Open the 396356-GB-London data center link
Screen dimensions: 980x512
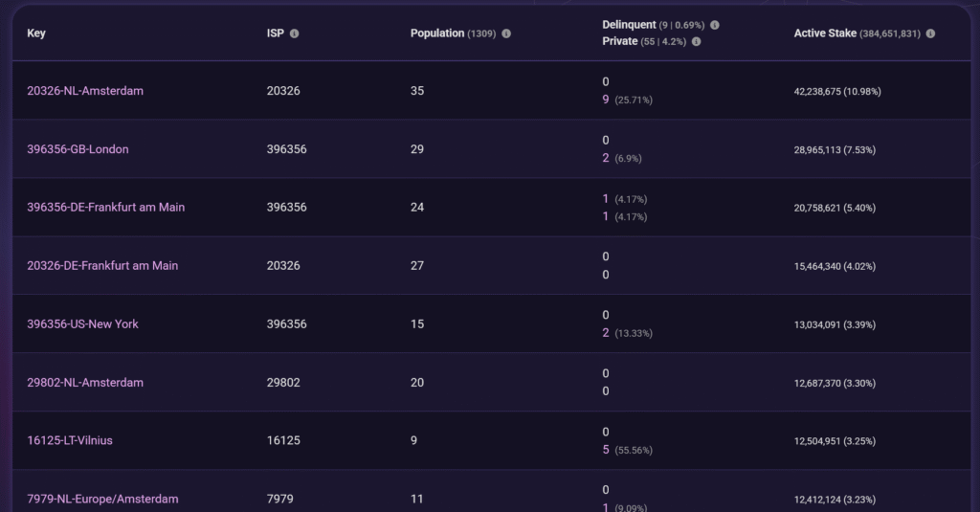78,149
